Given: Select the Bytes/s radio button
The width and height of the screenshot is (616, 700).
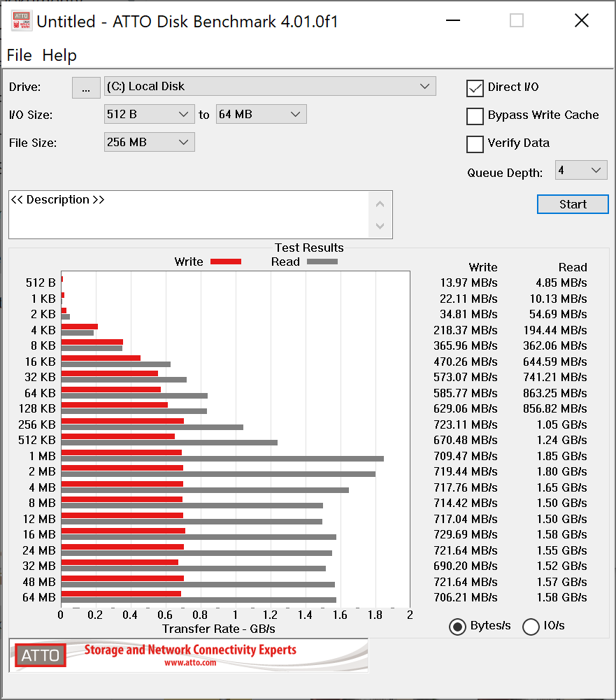Looking at the screenshot, I should (458, 627).
